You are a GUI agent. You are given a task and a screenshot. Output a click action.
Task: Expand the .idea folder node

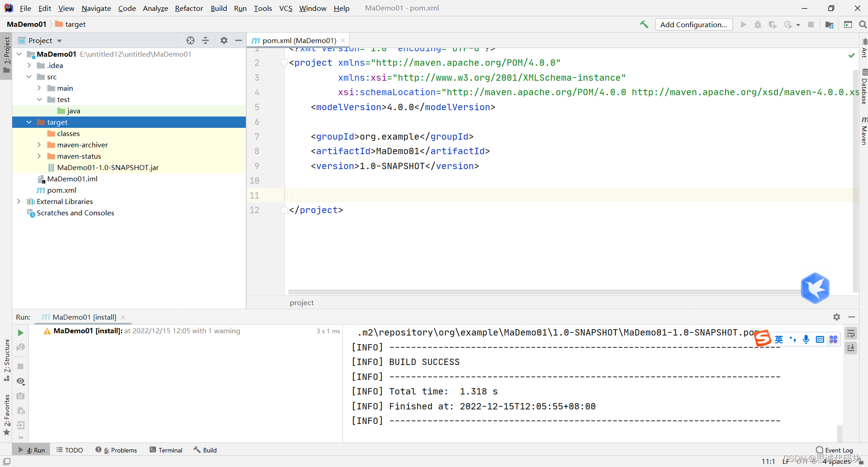pyautogui.click(x=29, y=65)
